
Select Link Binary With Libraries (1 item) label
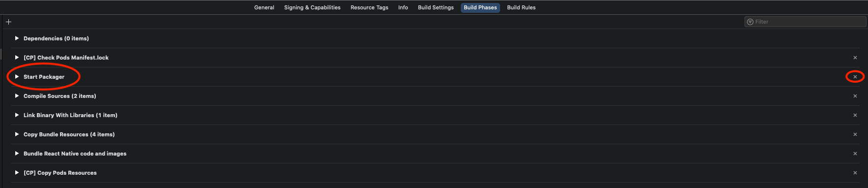[x=70, y=115]
